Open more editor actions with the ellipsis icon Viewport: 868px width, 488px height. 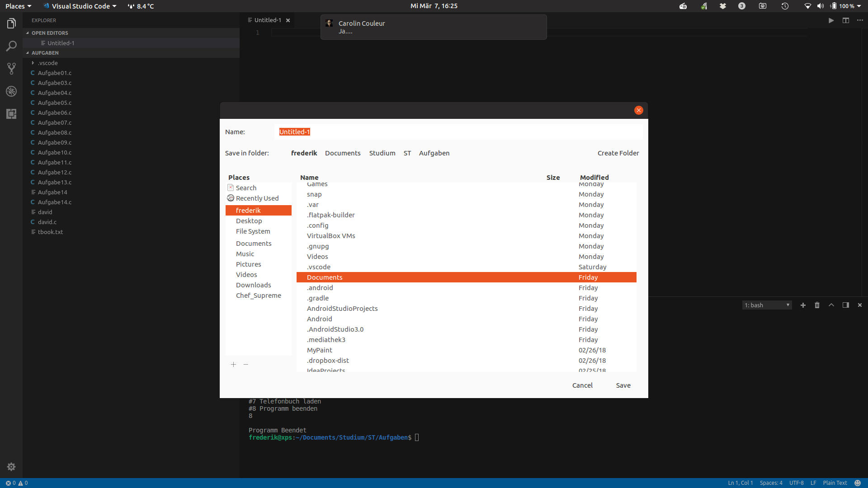pyautogui.click(x=860, y=20)
